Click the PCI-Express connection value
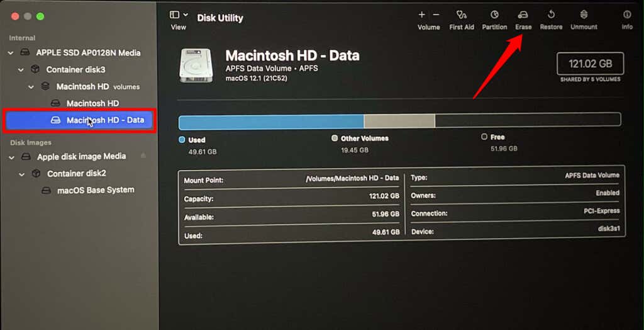Screen dimensions: 644x330 pyautogui.click(x=602, y=211)
